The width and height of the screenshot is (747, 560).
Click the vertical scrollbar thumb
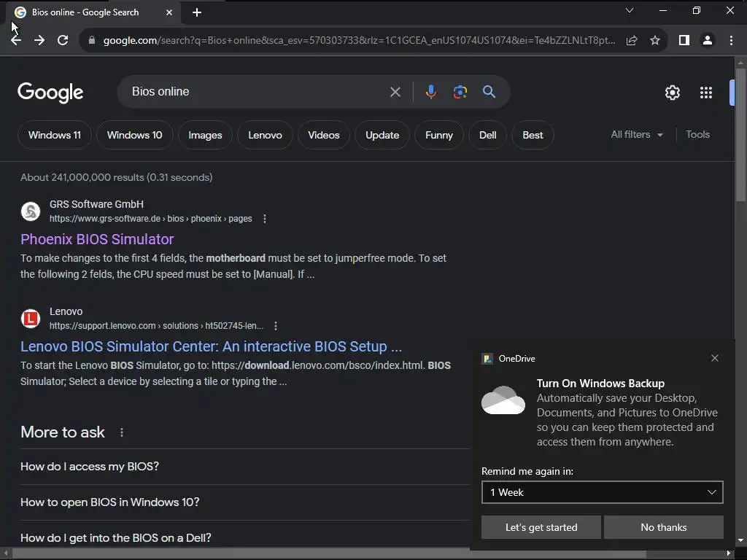coord(740,136)
